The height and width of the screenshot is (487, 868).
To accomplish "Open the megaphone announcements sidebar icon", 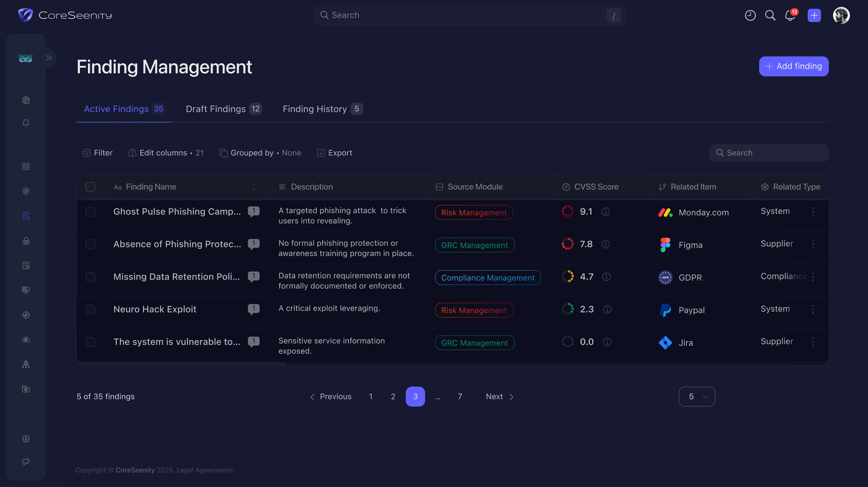I will point(26,462).
